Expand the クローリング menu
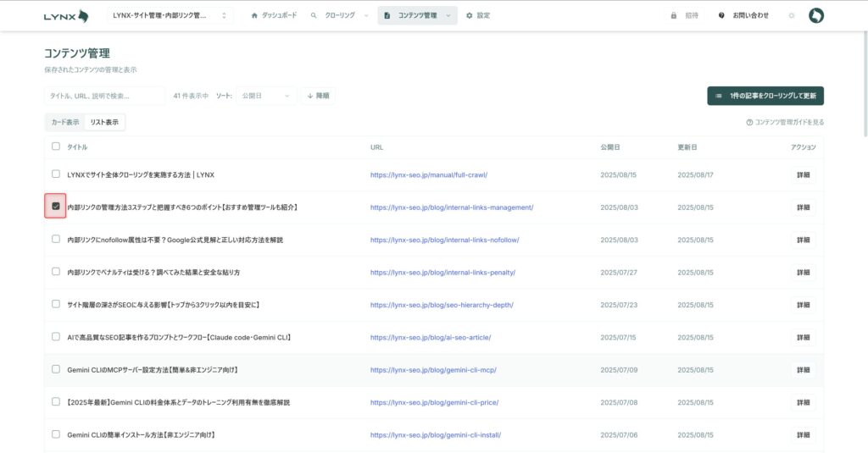Image resolution: width=868 pixels, height=453 pixels. (x=339, y=15)
